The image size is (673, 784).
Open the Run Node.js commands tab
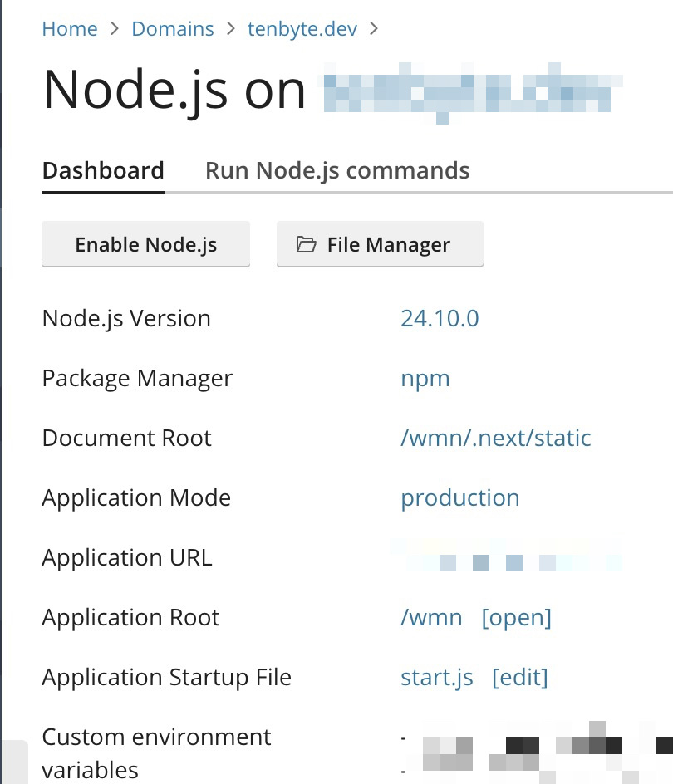point(337,171)
